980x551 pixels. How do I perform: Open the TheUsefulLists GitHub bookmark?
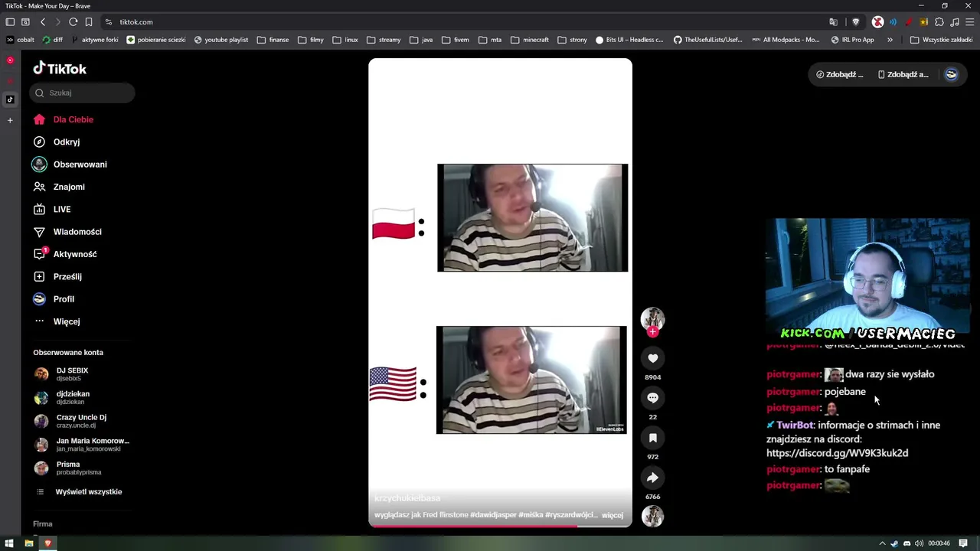click(708, 40)
